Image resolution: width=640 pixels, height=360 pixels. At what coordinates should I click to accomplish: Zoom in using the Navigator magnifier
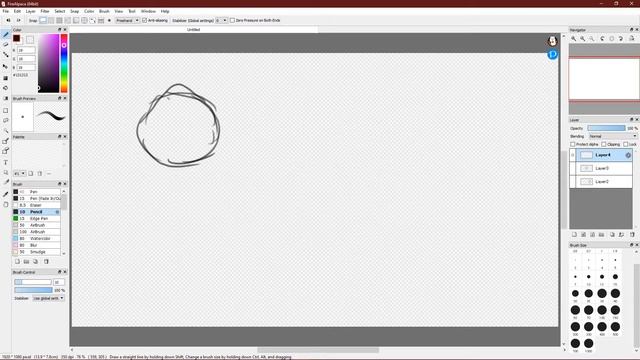point(573,38)
